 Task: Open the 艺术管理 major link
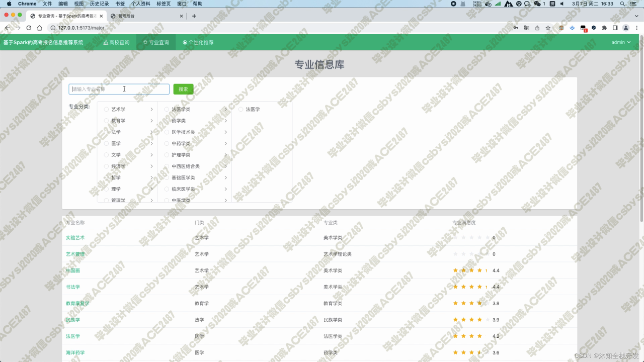point(75,254)
